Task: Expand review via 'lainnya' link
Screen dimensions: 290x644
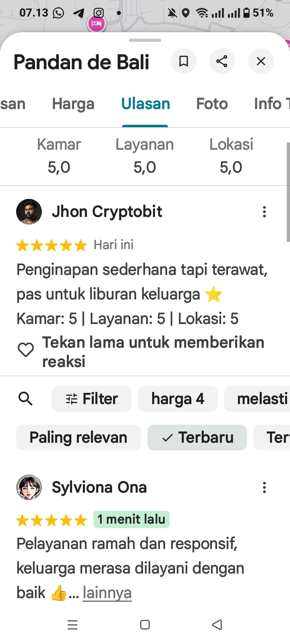Action: (x=107, y=592)
